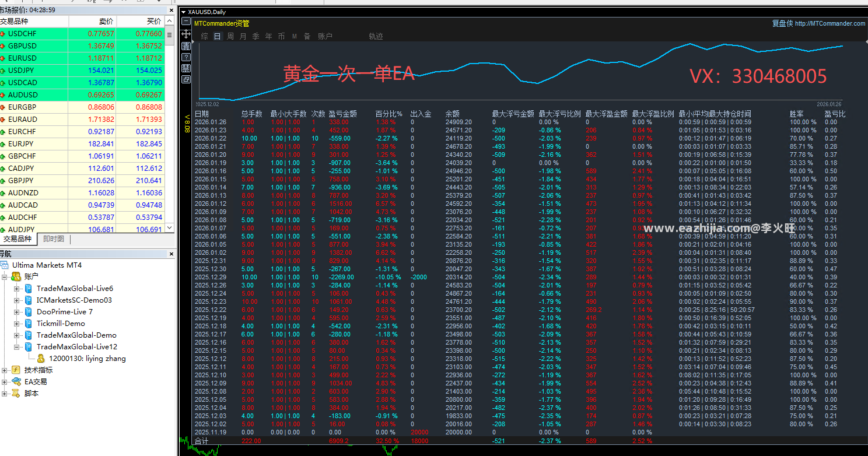
Task: Switch to the 综 summary tab
Action: [x=204, y=36]
